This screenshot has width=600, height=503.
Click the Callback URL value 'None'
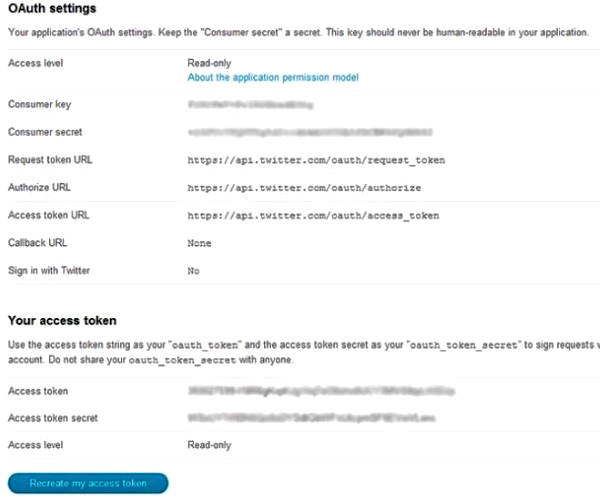click(x=199, y=243)
